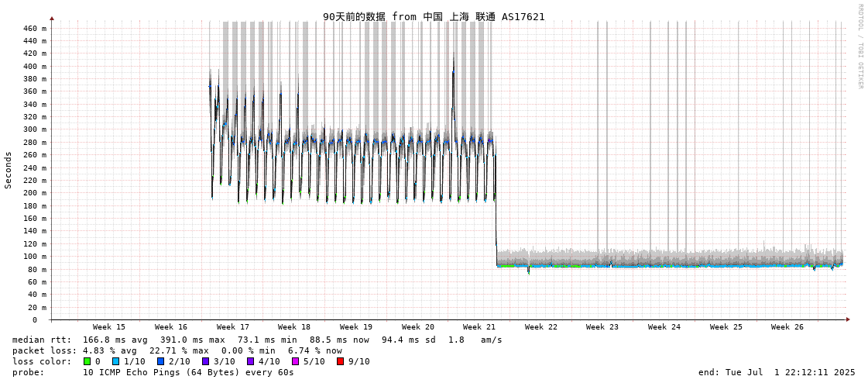The width and height of the screenshot is (868, 383).
Task: Click the Week 23 axis label
Action: pos(602,327)
